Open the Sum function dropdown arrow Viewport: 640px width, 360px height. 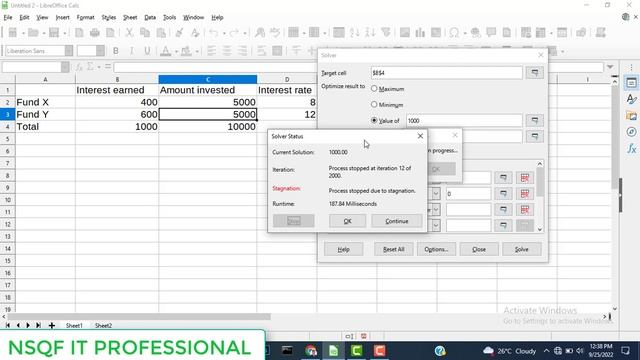coord(99,67)
